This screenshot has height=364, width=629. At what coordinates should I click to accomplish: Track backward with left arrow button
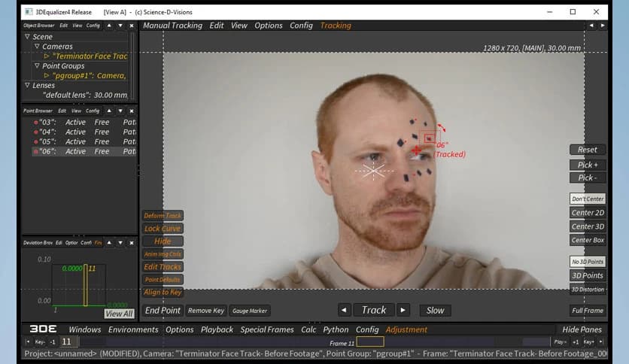click(344, 310)
